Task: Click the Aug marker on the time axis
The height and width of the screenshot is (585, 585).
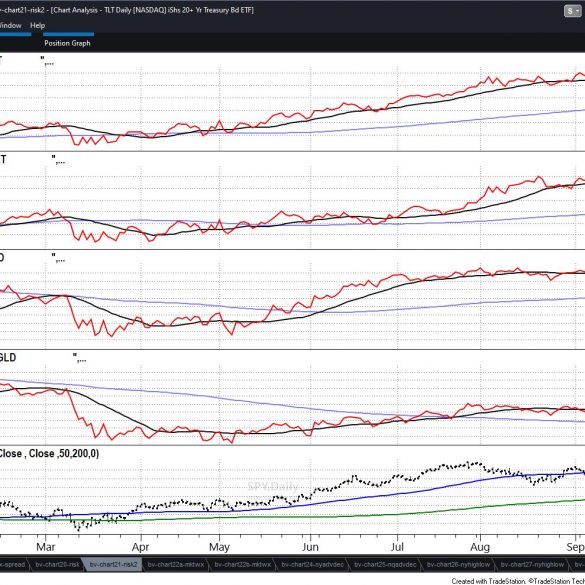Action: point(480,547)
